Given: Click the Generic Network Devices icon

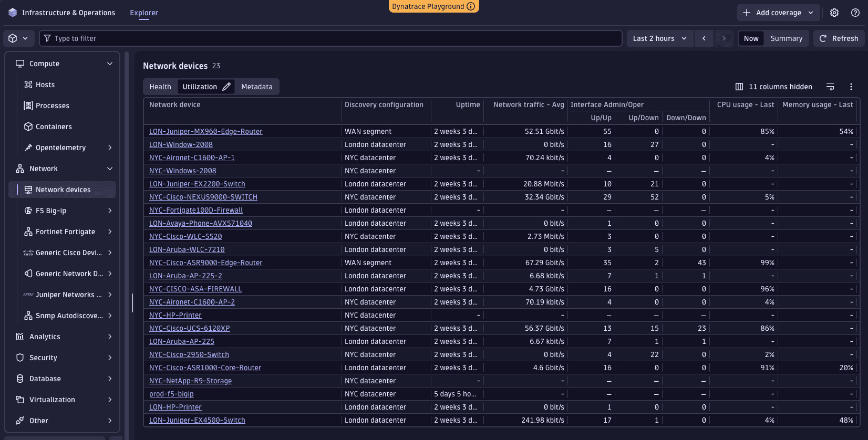Looking at the screenshot, I should pyautogui.click(x=28, y=274).
